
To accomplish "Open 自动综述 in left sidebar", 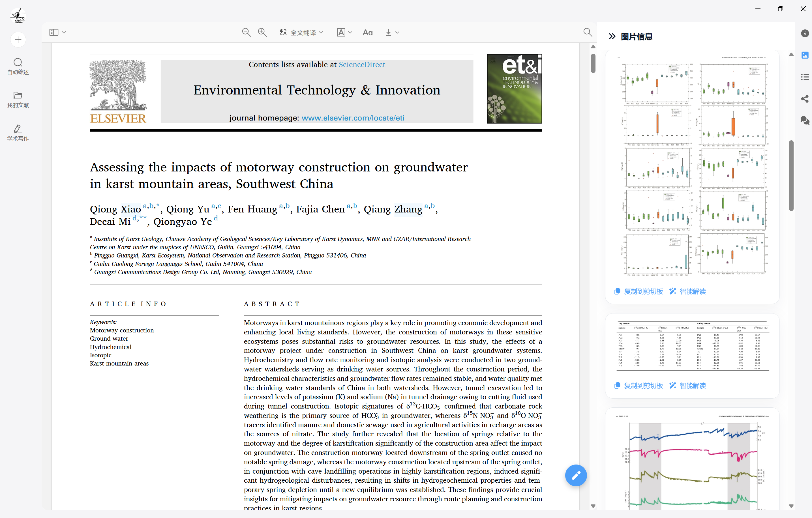I will 18,66.
